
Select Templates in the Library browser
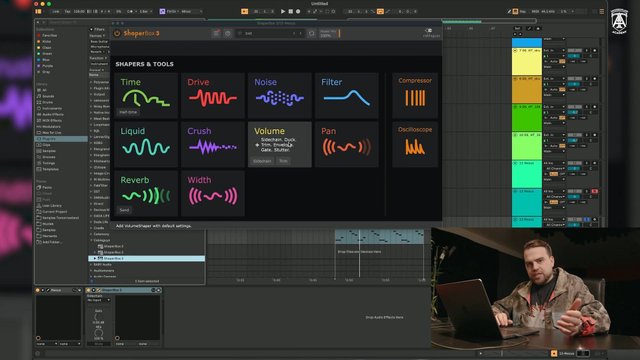pos(50,169)
